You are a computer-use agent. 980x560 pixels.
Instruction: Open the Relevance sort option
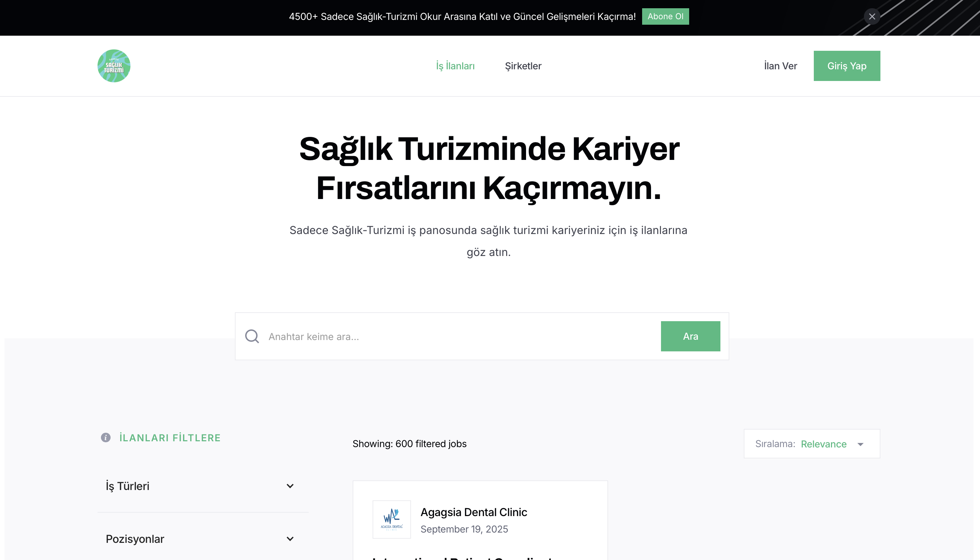coord(823,444)
